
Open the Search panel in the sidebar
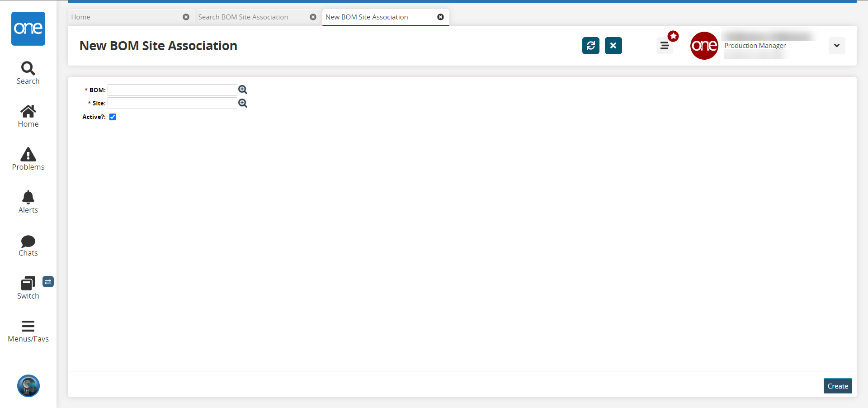[x=28, y=73]
